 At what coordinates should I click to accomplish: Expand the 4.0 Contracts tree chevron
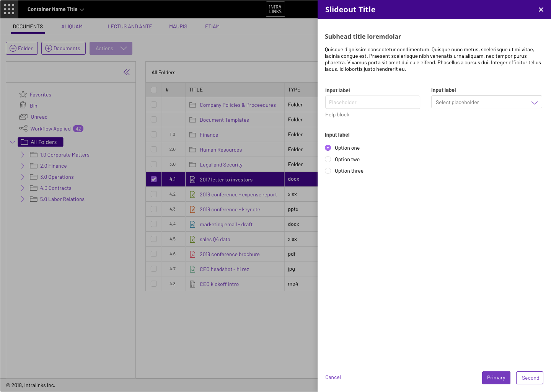[23, 188]
